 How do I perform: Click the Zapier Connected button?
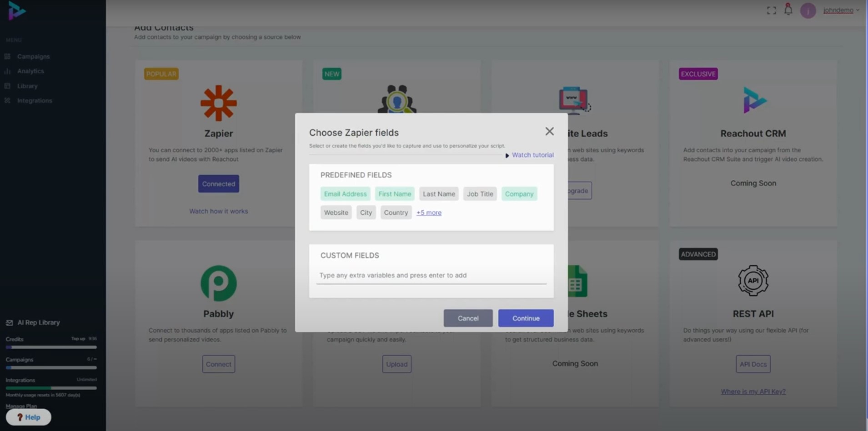coord(219,184)
